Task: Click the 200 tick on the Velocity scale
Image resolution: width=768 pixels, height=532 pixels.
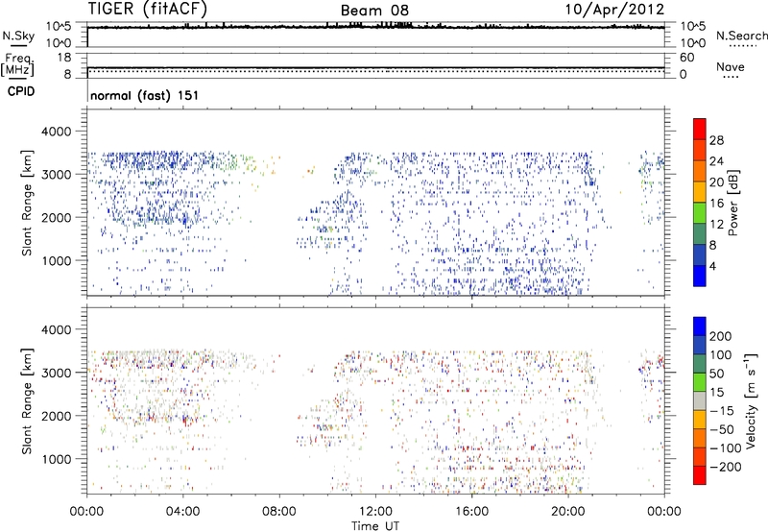Action: 721,336
